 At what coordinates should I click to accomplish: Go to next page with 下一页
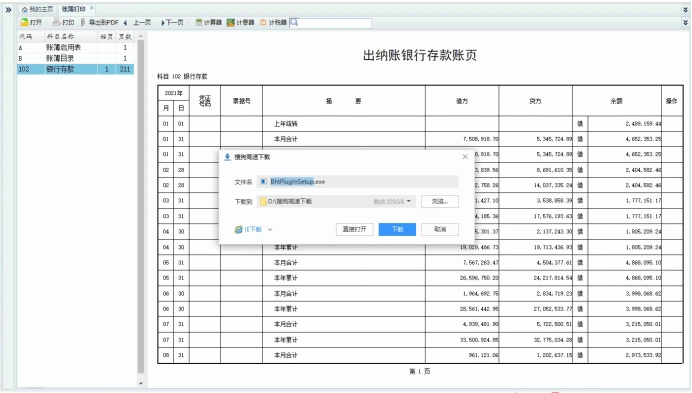point(172,22)
